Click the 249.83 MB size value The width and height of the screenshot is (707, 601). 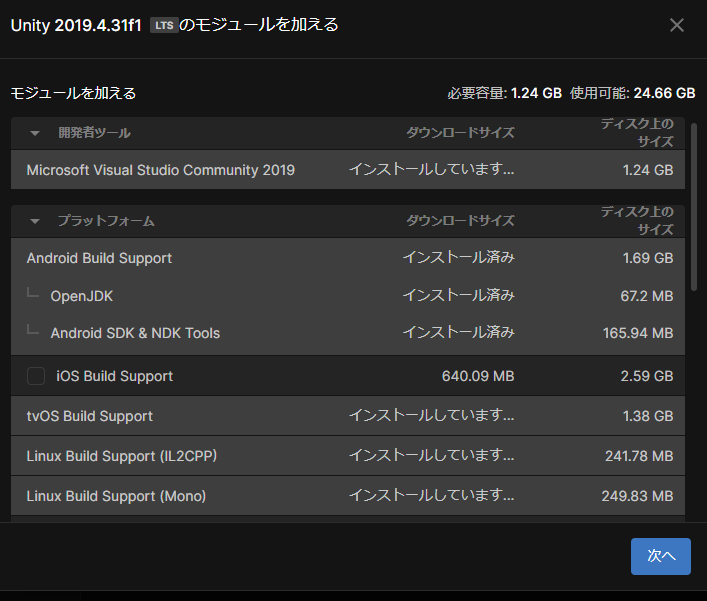[637, 496]
